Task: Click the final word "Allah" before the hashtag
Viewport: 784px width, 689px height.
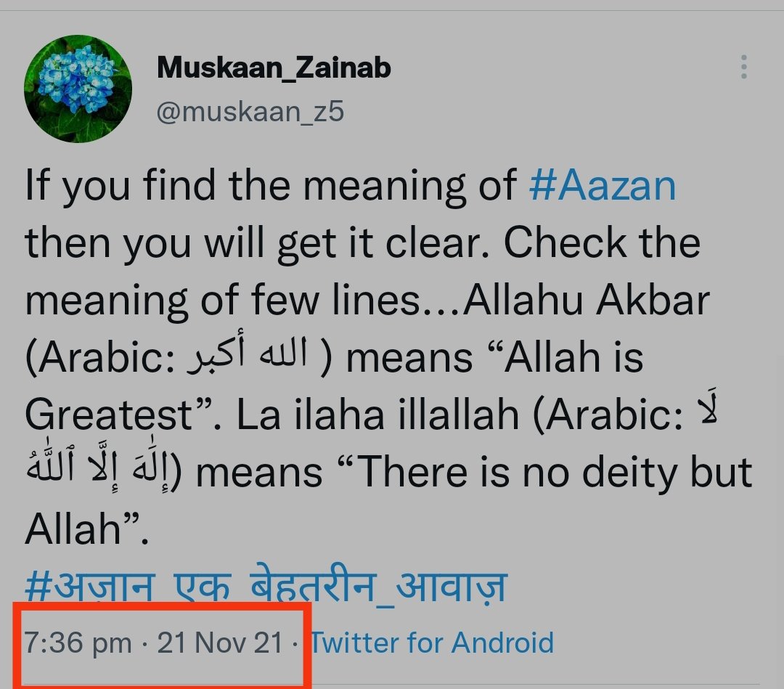Action: [x=72, y=530]
